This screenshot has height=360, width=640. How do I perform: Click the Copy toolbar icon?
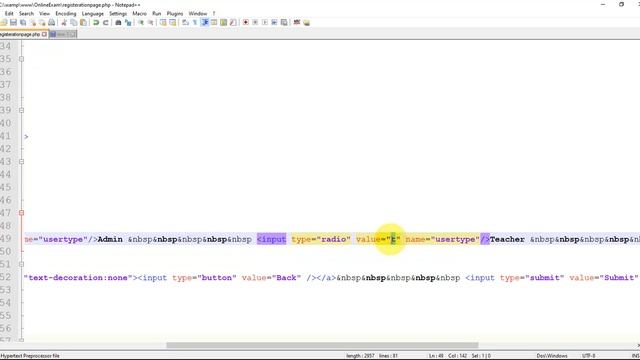[74, 22]
